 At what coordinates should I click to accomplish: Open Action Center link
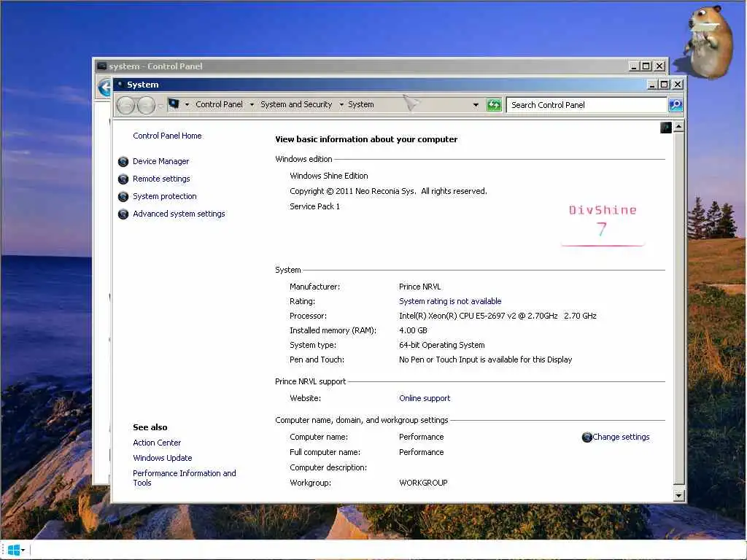point(157,443)
